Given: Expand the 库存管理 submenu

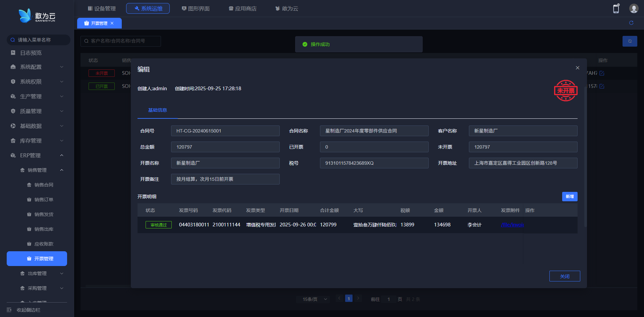Looking at the screenshot, I should point(37,141).
